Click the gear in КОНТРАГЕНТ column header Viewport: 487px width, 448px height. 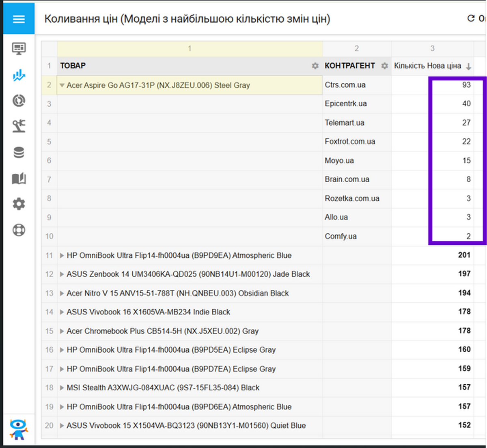(x=384, y=66)
